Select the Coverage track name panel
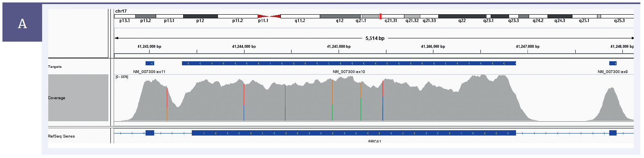This screenshot has height=158, width=644. [x=78, y=98]
